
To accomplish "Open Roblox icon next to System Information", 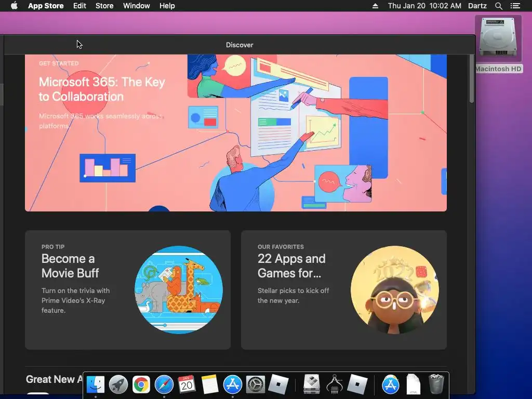I will click(x=357, y=384).
